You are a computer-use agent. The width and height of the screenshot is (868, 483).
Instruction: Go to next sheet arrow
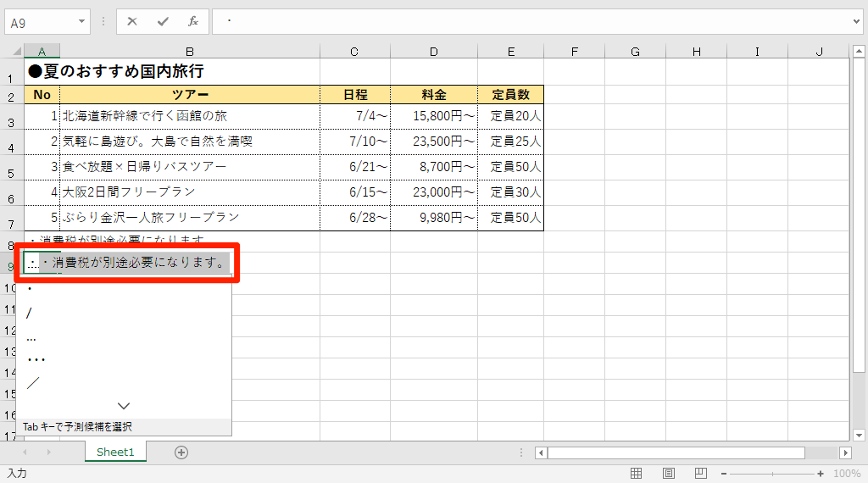click(48, 452)
